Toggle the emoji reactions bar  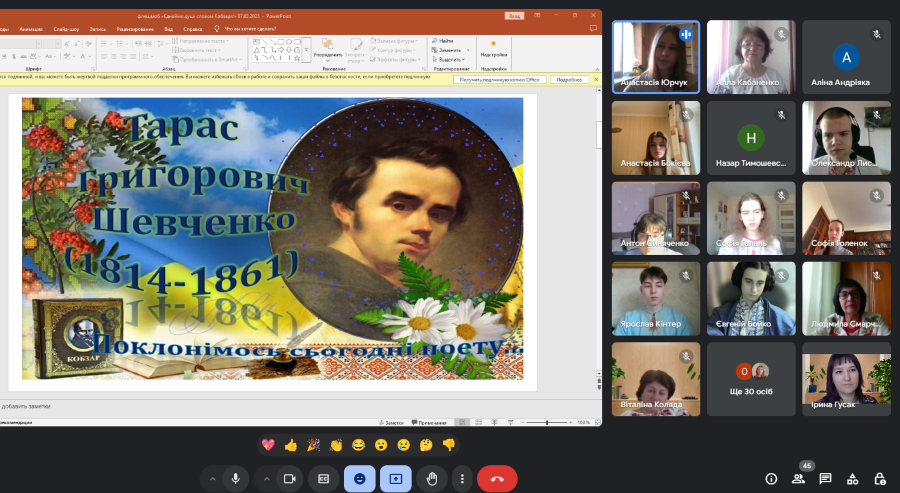pos(360,479)
